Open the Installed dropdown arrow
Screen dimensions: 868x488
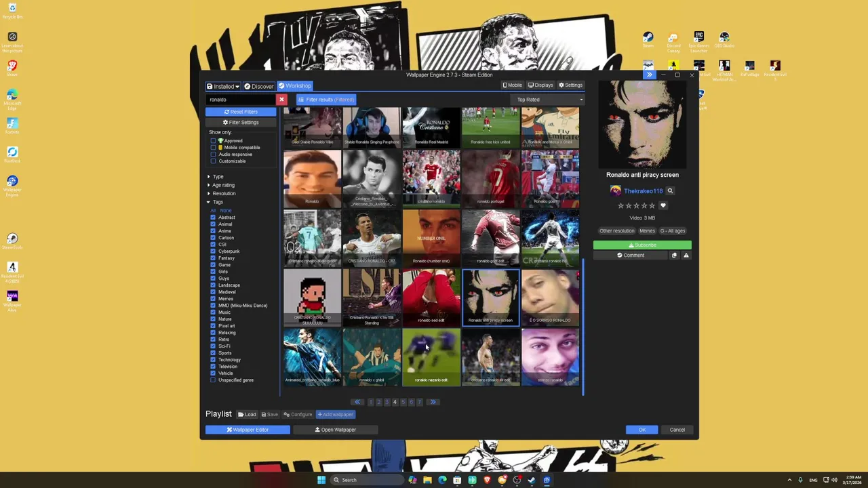(x=237, y=87)
